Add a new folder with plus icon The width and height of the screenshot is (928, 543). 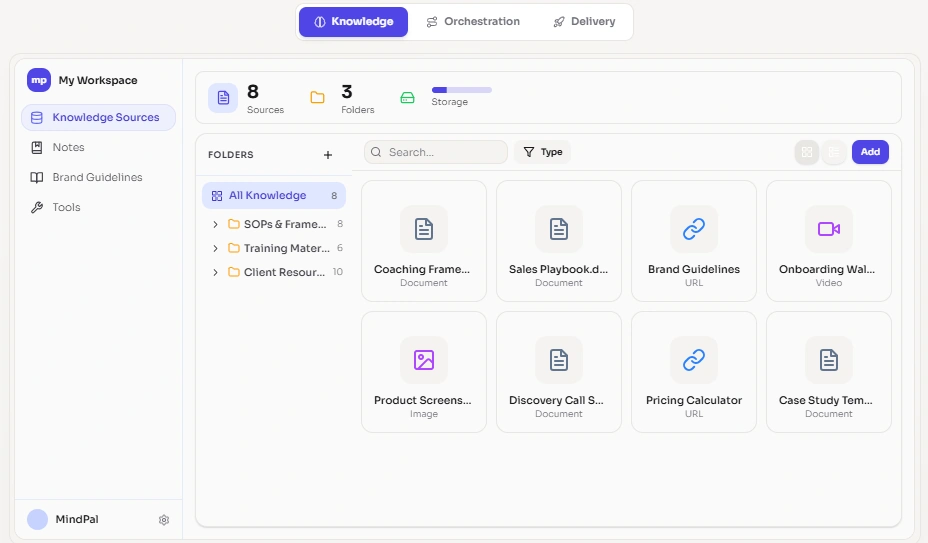(x=328, y=155)
